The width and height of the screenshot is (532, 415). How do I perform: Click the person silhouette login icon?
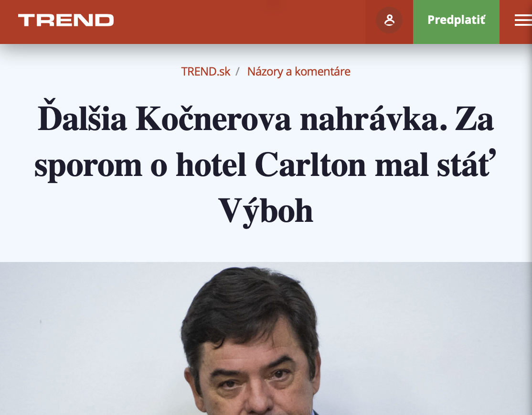point(389,21)
